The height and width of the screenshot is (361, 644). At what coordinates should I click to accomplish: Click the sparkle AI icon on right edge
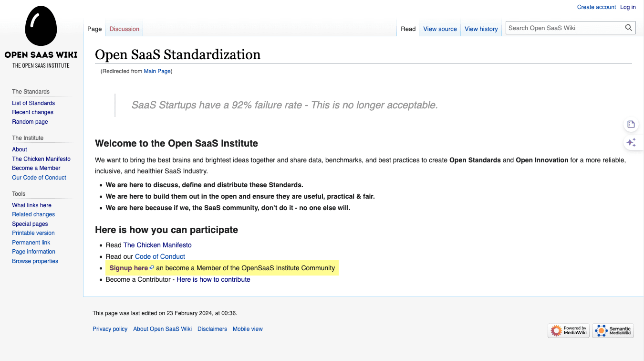(x=631, y=142)
